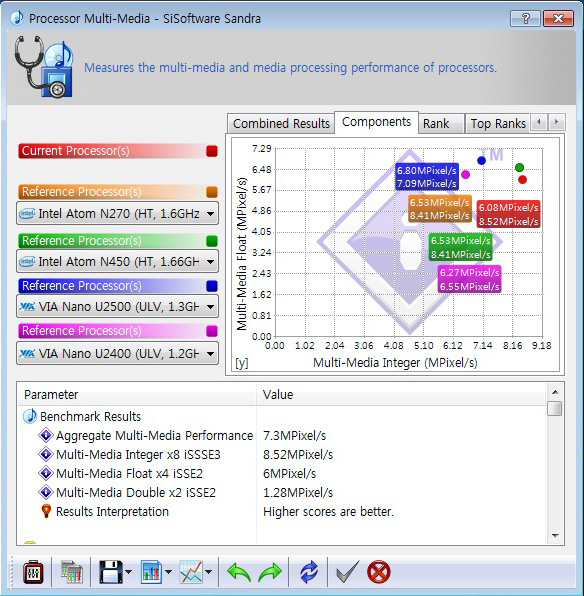Click the results list scroll down arrow
This screenshot has width=584, height=596.
555,536
